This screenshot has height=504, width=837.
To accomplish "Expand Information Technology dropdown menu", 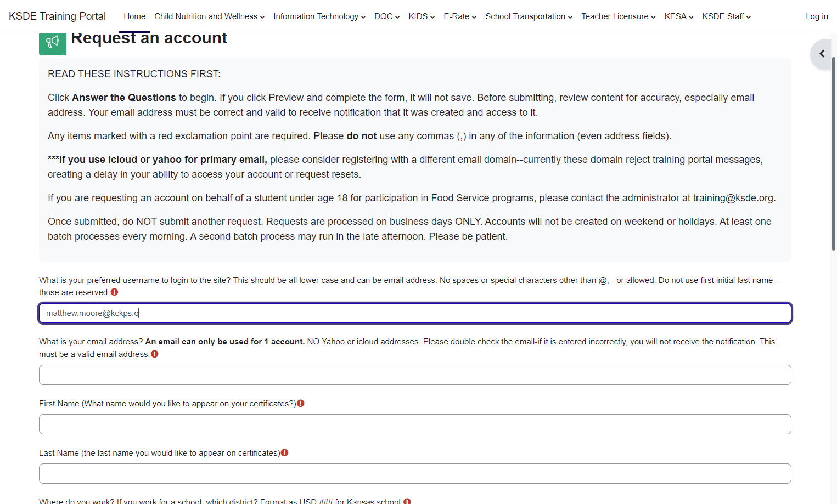I will click(x=319, y=16).
